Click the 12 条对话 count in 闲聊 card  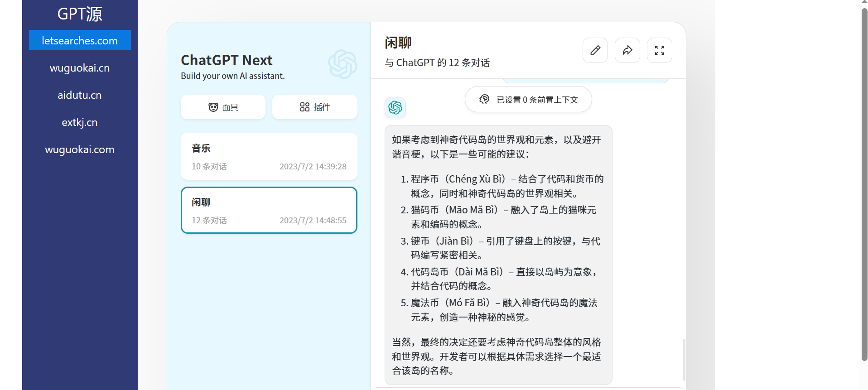pyautogui.click(x=209, y=220)
